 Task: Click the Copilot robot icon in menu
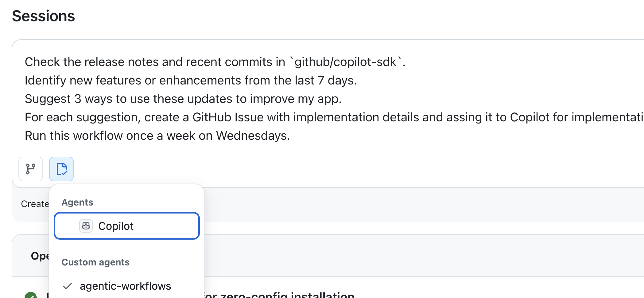coord(86,226)
